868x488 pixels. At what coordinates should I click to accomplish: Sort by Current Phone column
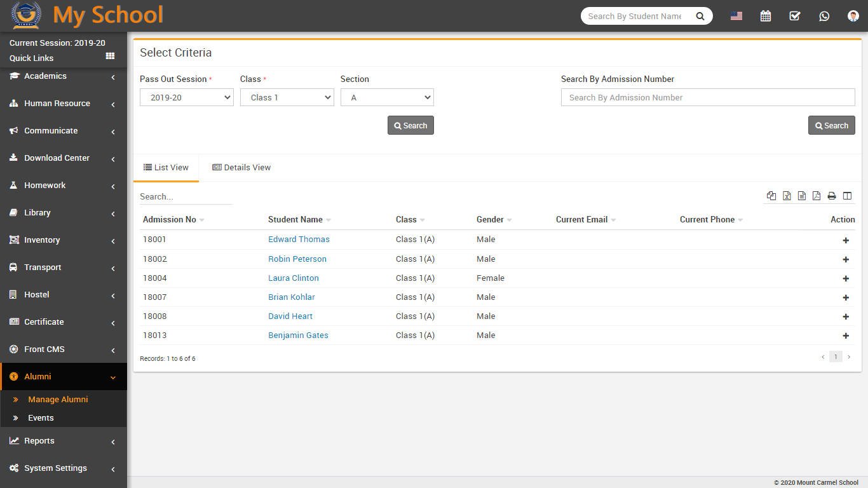(711, 219)
